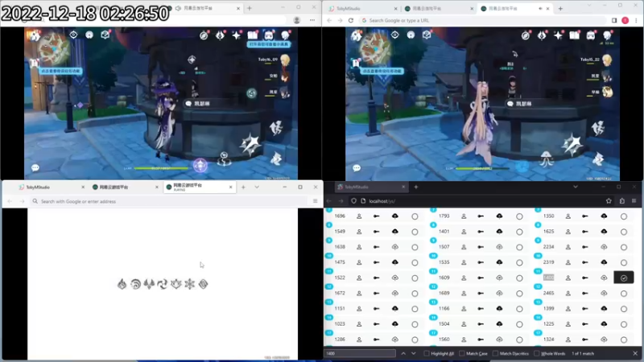Click the cloud icon in row 1151

[x=394, y=309]
